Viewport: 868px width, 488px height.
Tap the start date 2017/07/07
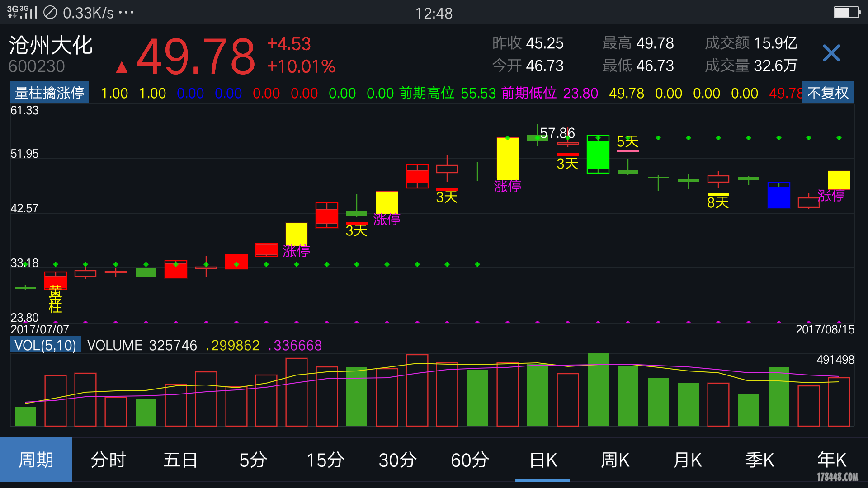tap(40, 329)
